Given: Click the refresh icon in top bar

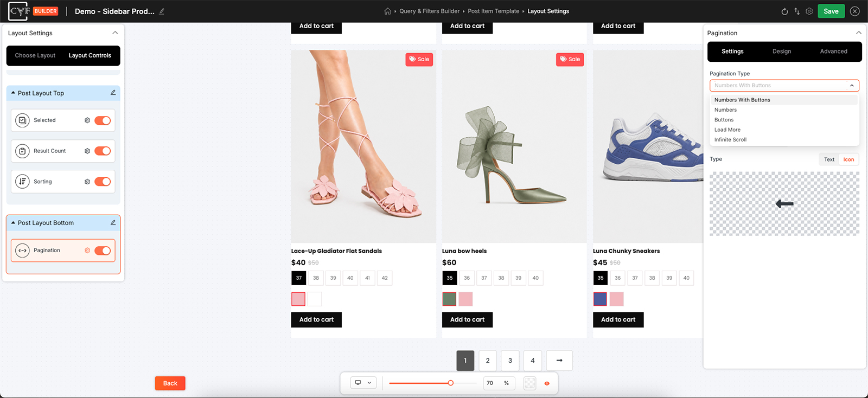Looking at the screenshot, I should click(x=784, y=11).
